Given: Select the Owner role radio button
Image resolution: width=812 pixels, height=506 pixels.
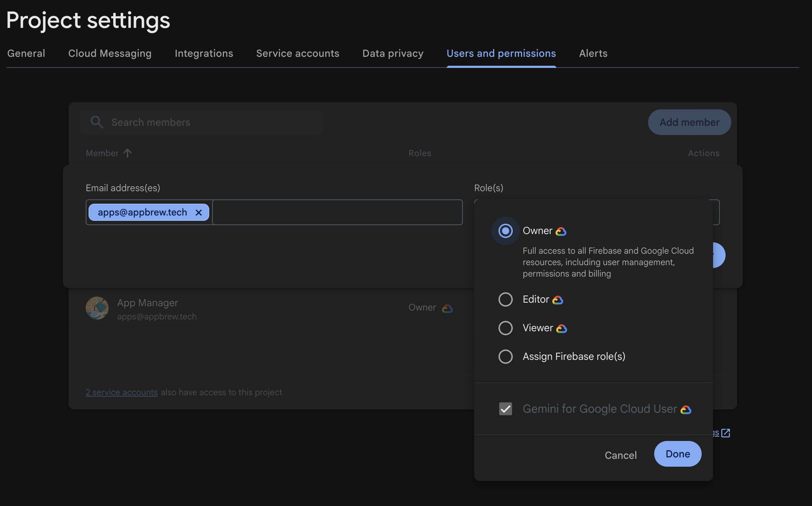Looking at the screenshot, I should click(505, 231).
